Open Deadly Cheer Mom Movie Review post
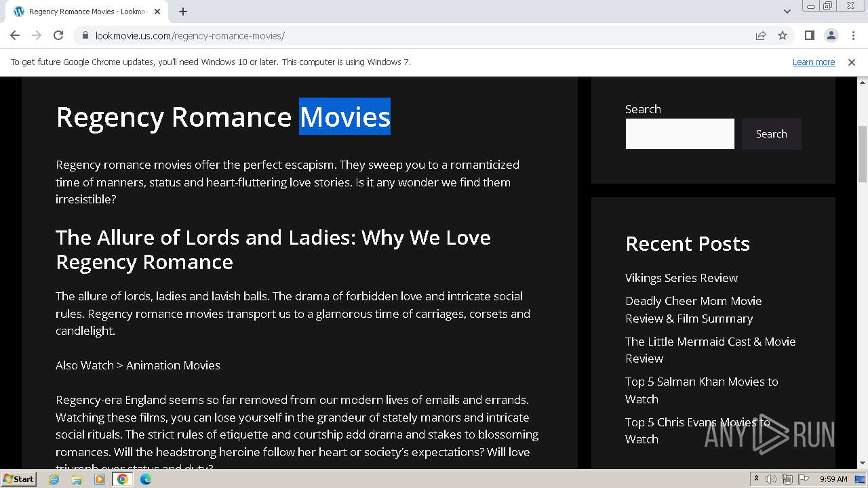 point(693,310)
